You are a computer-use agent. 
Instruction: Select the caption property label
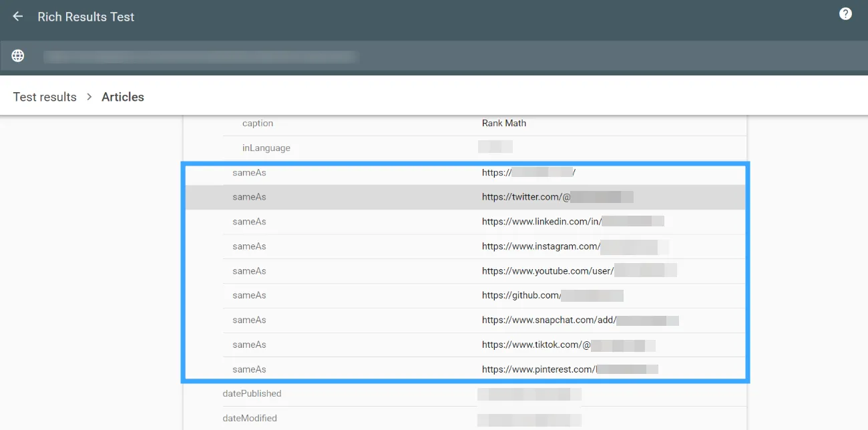pos(258,123)
